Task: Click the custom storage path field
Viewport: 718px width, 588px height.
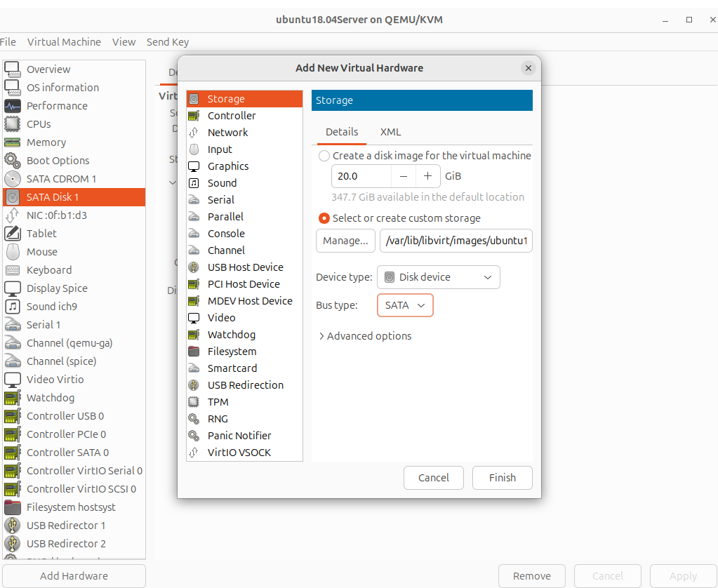Action: click(456, 241)
